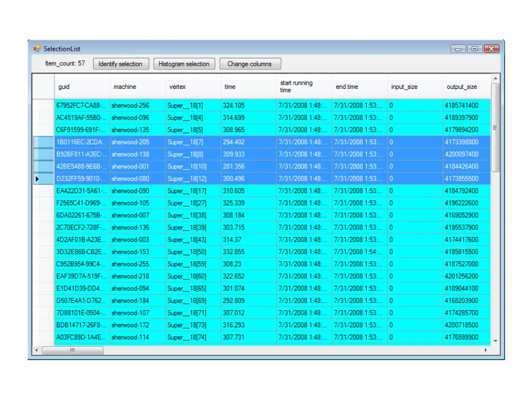
Task: Select guid cell A03FC89D-1A4E...
Action: (x=82, y=338)
